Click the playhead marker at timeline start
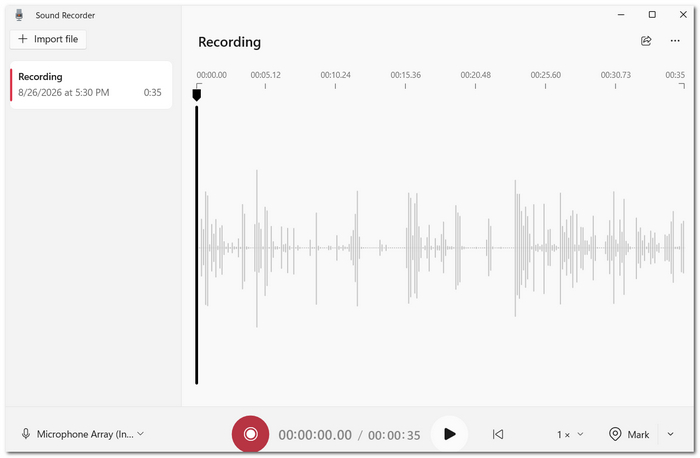 click(196, 95)
